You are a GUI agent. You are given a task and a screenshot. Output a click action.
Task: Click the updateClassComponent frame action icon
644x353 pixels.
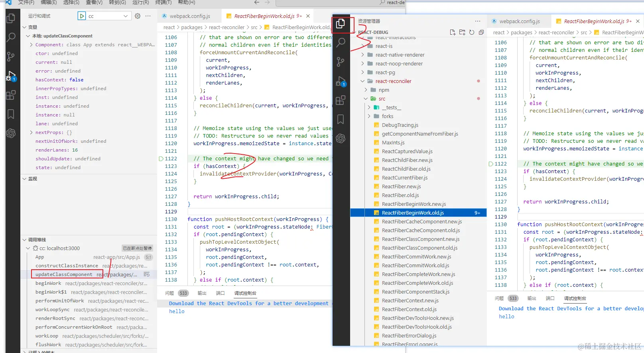click(x=146, y=274)
